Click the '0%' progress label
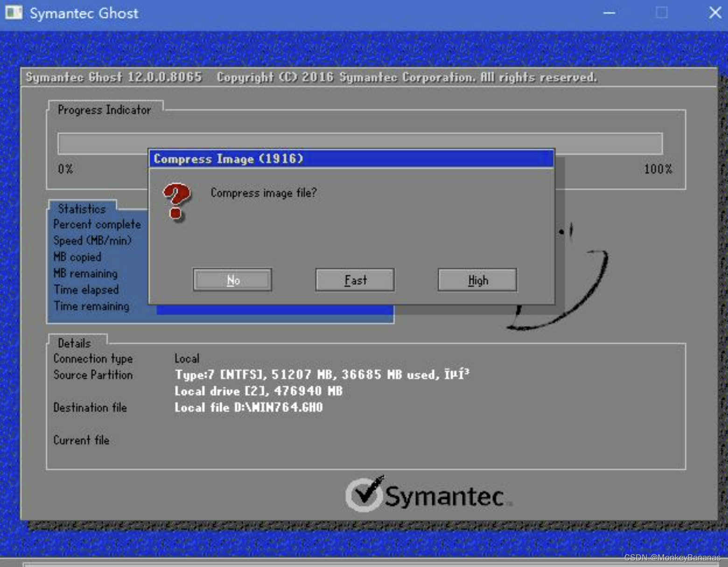The width and height of the screenshot is (728, 567). [65, 169]
